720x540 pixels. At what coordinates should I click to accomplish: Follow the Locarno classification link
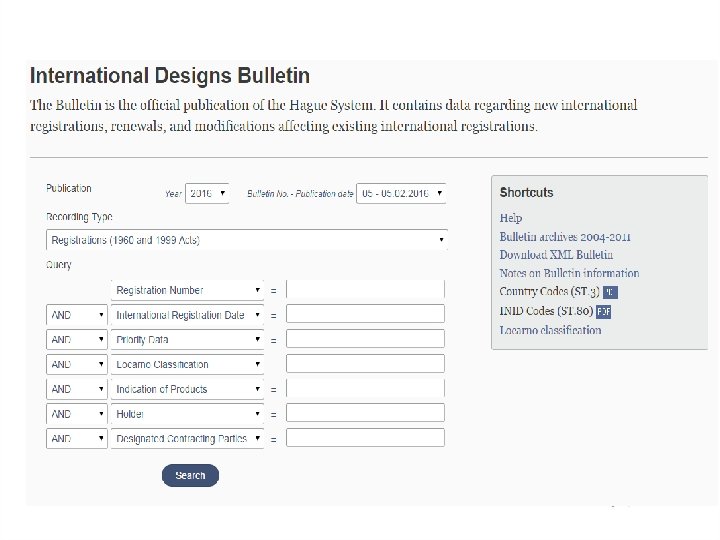(550, 330)
